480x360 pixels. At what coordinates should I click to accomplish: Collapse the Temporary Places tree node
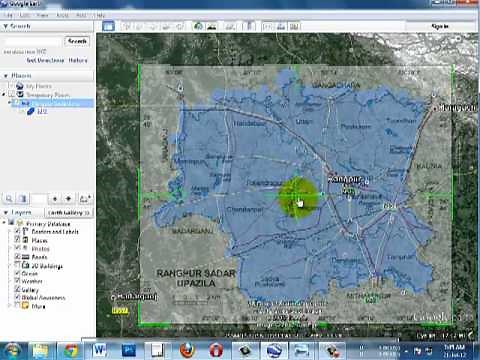[4, 95]
